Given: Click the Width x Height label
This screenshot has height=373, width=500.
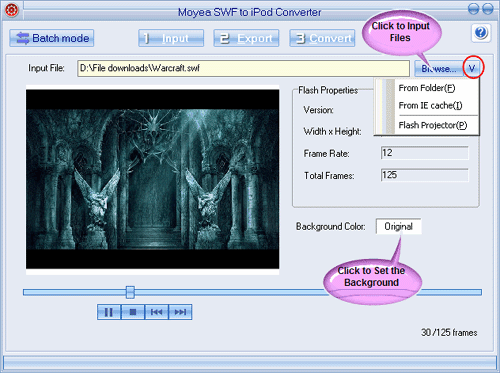Looking at the screenshot, I should [x=332, y=132].
